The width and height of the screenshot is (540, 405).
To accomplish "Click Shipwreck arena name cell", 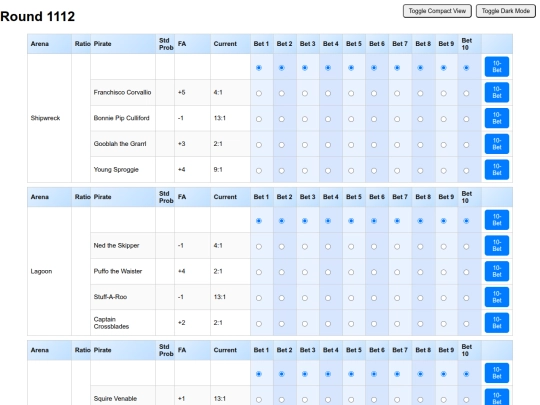I will coord(49,118).
